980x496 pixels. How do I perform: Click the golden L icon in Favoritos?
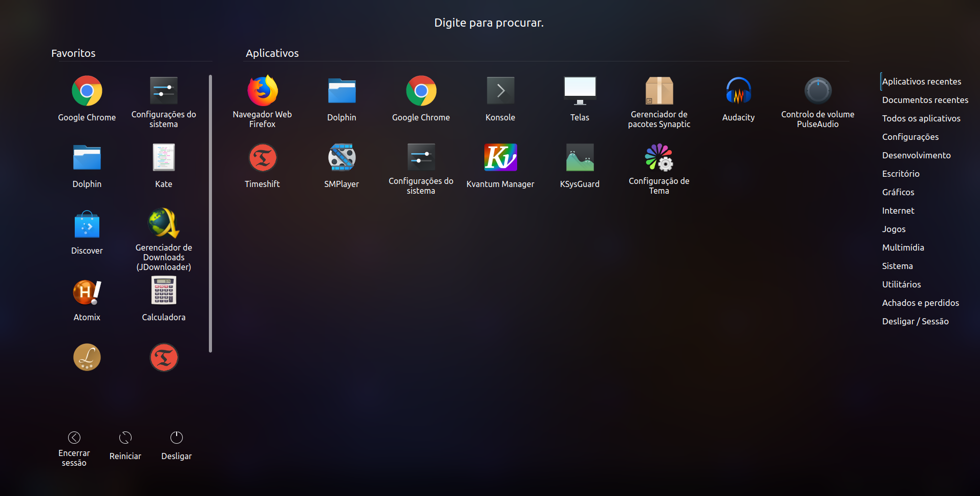(x=87, y=357)
